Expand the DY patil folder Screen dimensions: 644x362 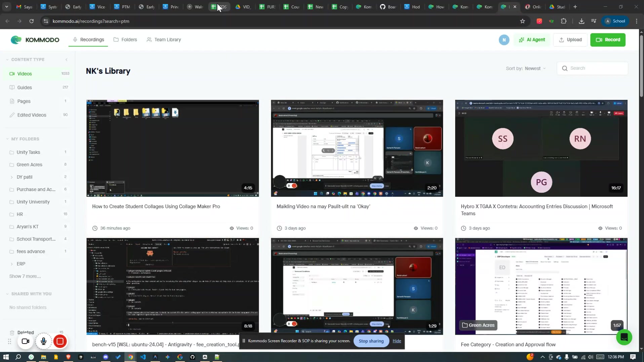tap(12, 177)
